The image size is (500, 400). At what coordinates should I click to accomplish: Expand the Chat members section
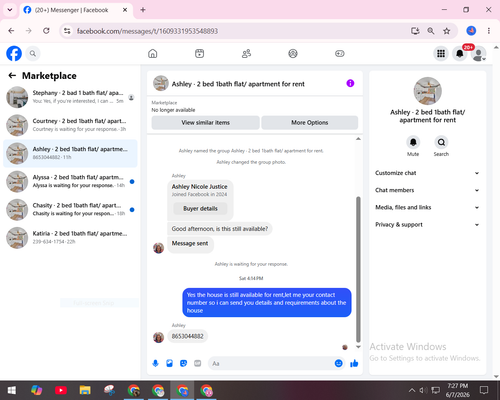pyautogui.click(x=427, y=190)
